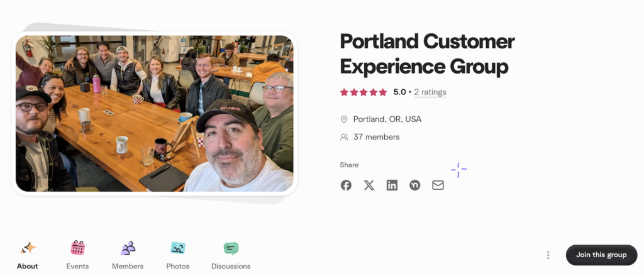The width and height of the screenshot is (644, 276).
Task: Click the Portland Customer Experience Group title
Action: coord(428,54)
